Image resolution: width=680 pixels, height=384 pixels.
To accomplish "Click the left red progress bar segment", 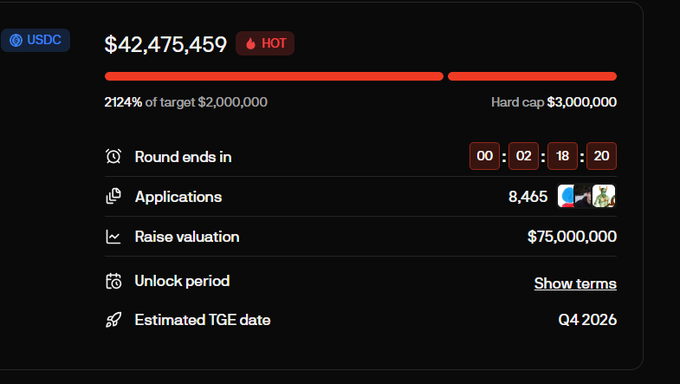I will tap(274, 76).
